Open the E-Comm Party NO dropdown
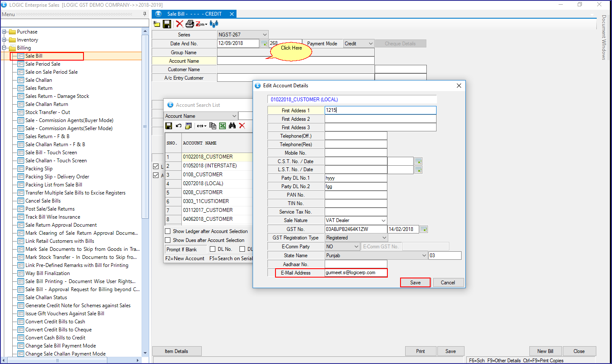Image resolution: width=612 pixels, height=364 pixels. pyautogui.click(x=356, y=247)
